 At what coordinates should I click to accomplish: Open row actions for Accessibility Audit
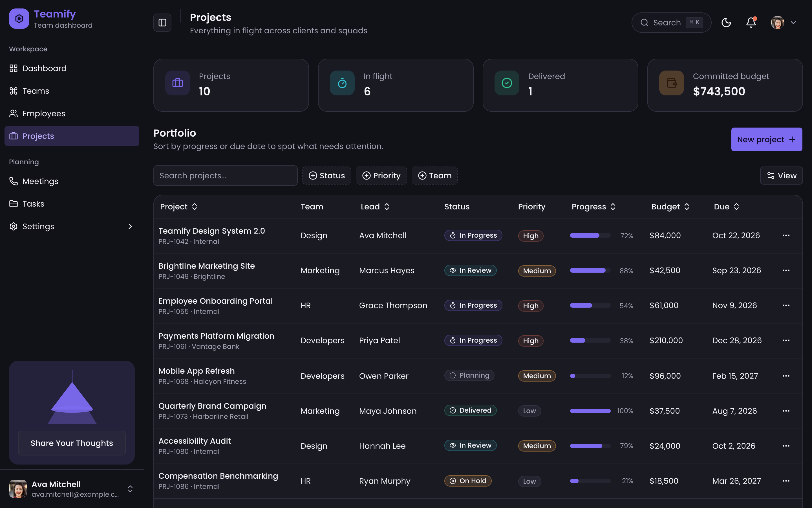coord(786,446)
